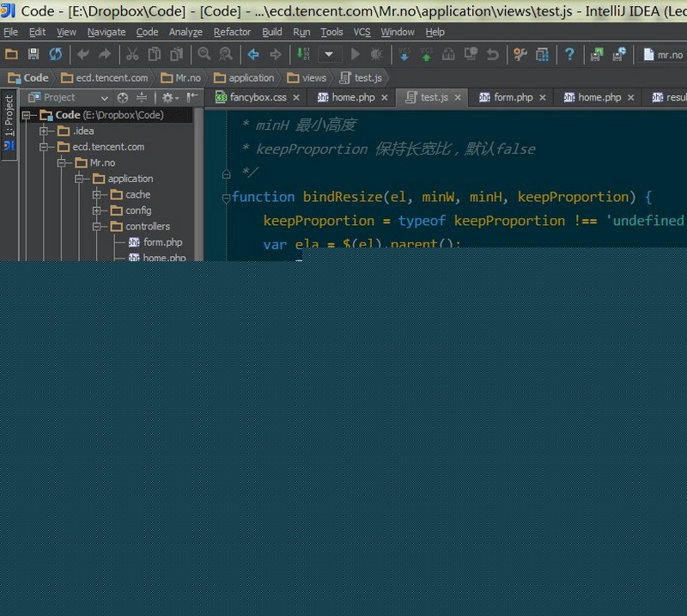
Task: Open the Project view dropdown
Action: [104, 98]
